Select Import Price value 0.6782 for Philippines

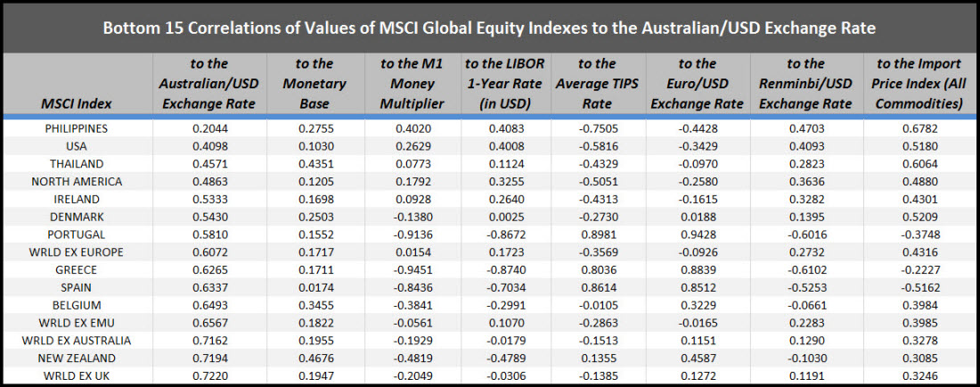coord(919,128)
